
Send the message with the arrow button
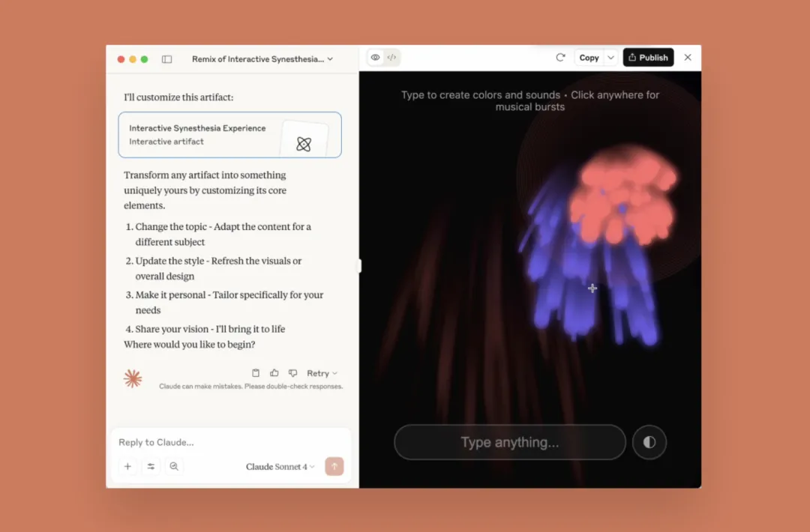[x=334, y=467]
